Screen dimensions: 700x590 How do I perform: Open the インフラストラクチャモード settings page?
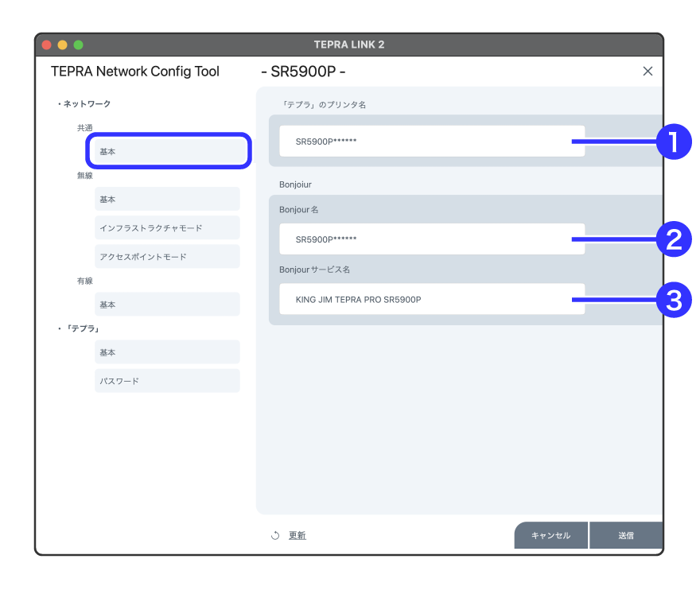pyautogui.click(x=167, y=228)
